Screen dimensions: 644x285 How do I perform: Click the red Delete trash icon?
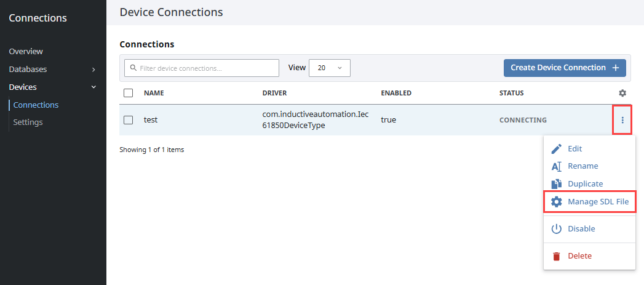tap(556, 256)
